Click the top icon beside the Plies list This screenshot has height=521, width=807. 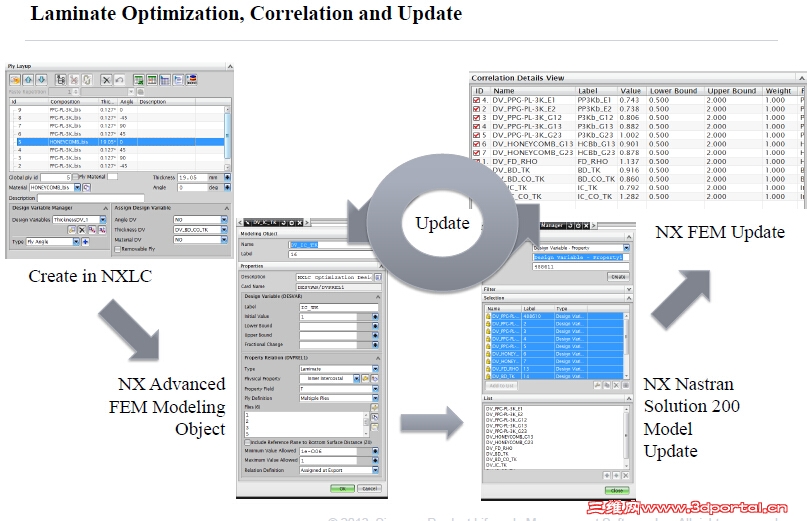(x=374, y=408)
